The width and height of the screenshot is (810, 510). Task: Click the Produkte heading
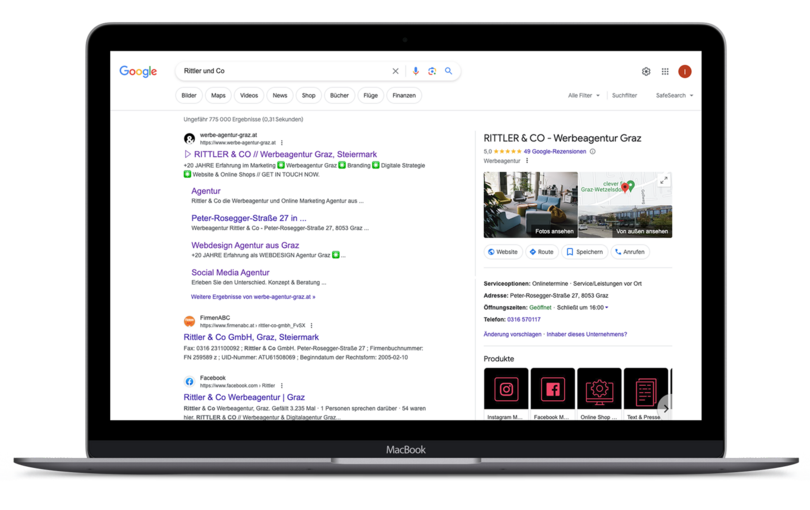(x=499, y=359)
